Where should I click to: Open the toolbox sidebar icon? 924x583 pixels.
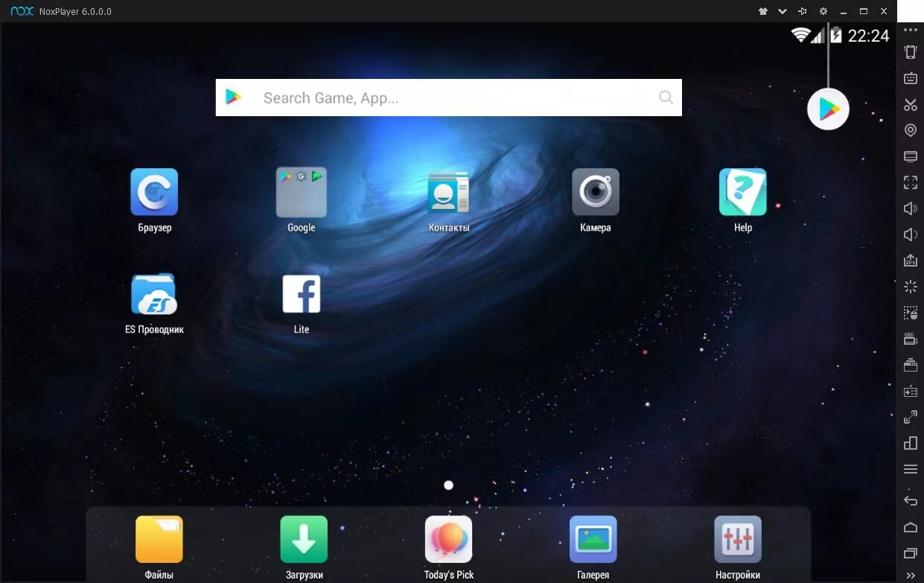911,365
